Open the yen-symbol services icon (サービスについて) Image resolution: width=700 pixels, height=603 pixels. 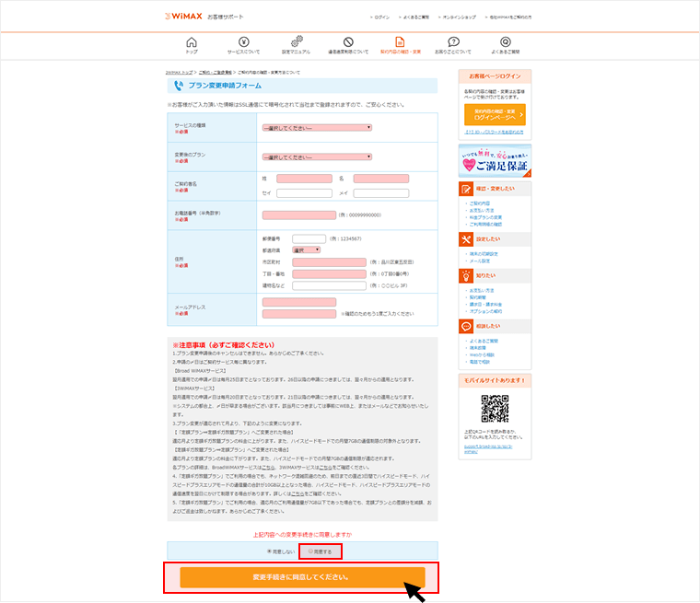click(243, 42)
